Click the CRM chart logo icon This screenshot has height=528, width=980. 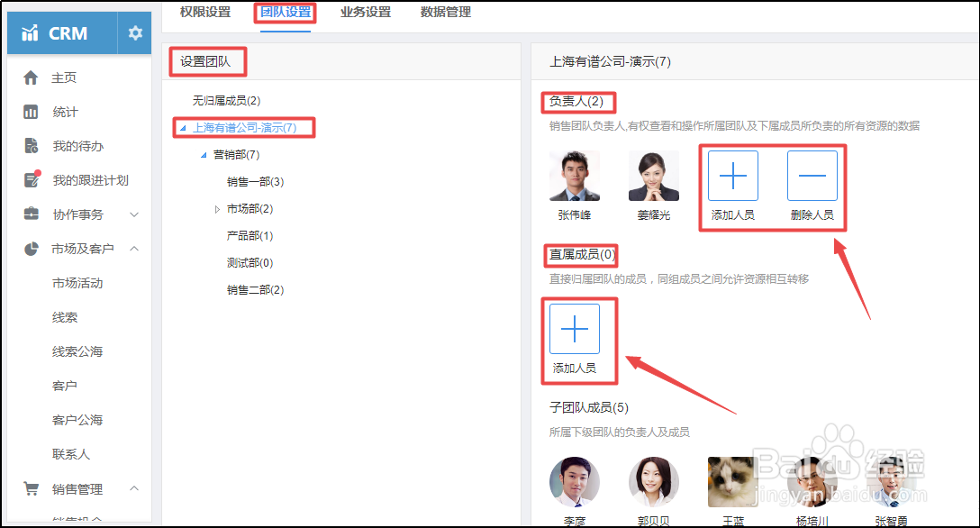[x=30, y=33]
